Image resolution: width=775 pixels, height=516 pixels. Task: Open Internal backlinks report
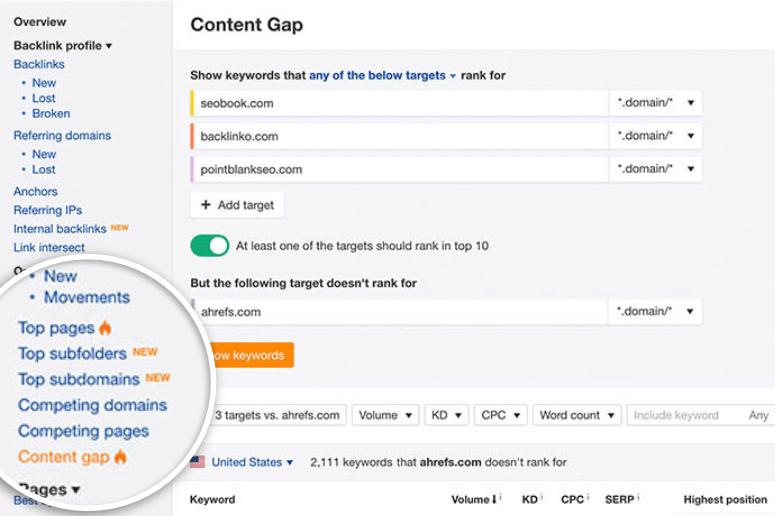pos(59,229)
